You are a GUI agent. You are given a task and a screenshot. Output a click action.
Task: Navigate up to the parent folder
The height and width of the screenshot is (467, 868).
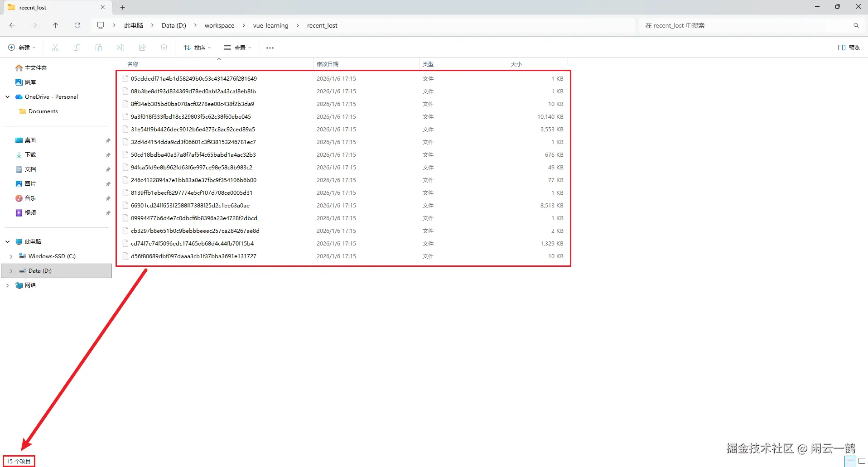[x=55, y=25]
